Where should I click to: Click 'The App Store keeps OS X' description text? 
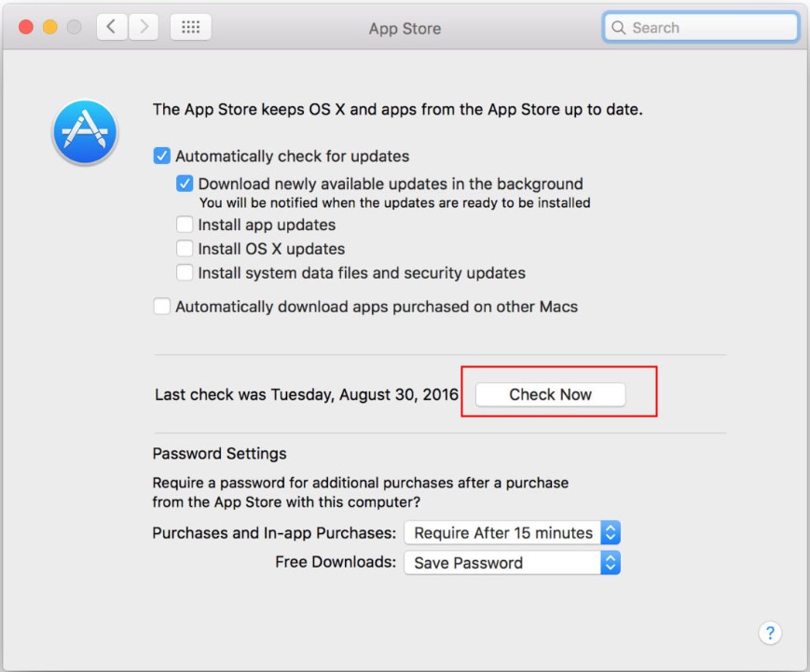[398, 109]
